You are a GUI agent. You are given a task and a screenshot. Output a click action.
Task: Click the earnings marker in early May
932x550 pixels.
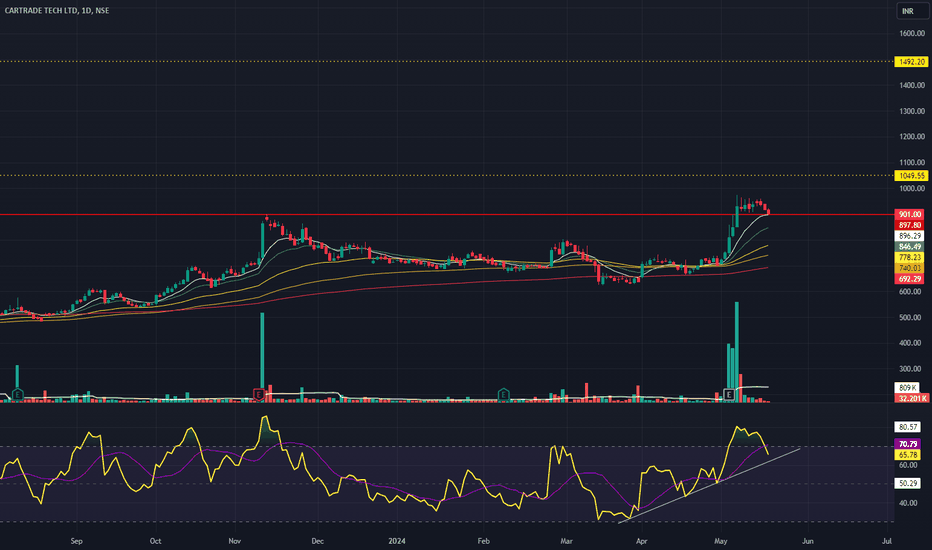click(x=729, y=394)
